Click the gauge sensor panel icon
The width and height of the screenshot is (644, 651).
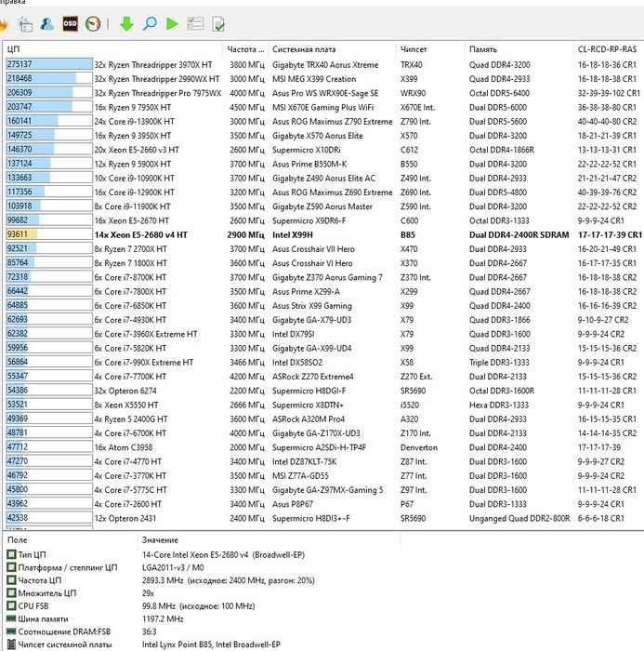(x=93, y=23)
